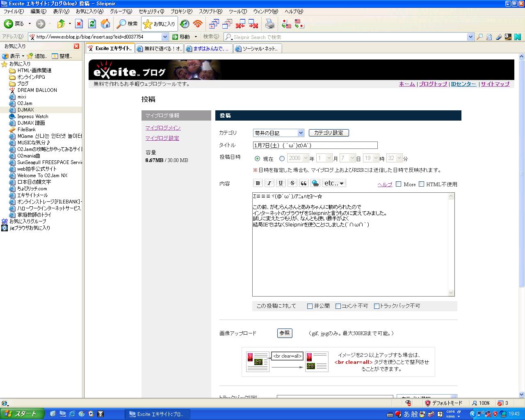Click the close-right-tabs red X arrow icon
This screenshot has height=420, width=525.
[x=254, y=24]
